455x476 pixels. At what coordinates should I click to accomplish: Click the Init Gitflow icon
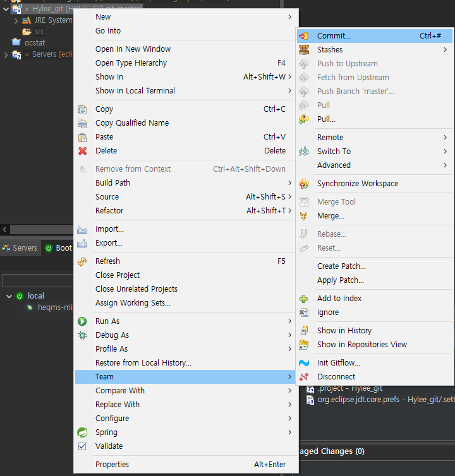point(304,363)
